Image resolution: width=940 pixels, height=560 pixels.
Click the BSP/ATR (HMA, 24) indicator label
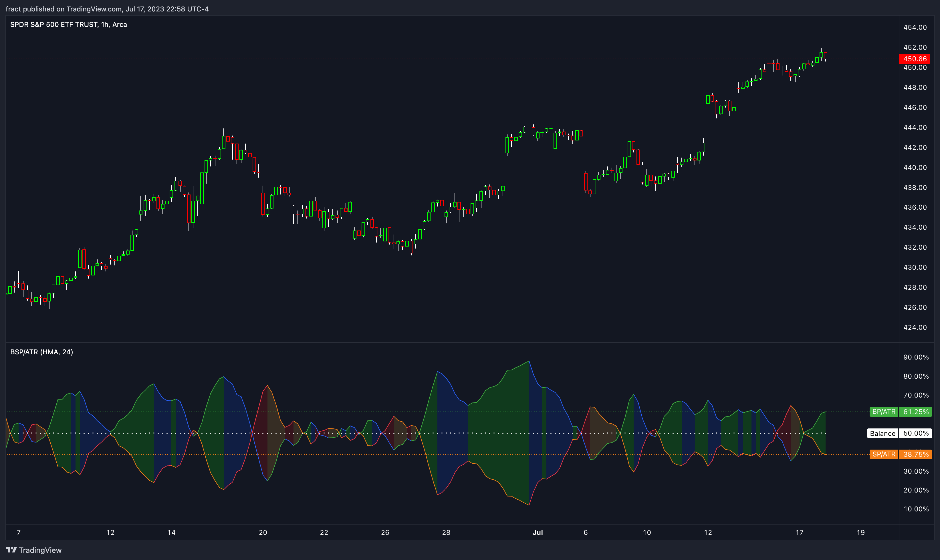click(x=41, y=352)
